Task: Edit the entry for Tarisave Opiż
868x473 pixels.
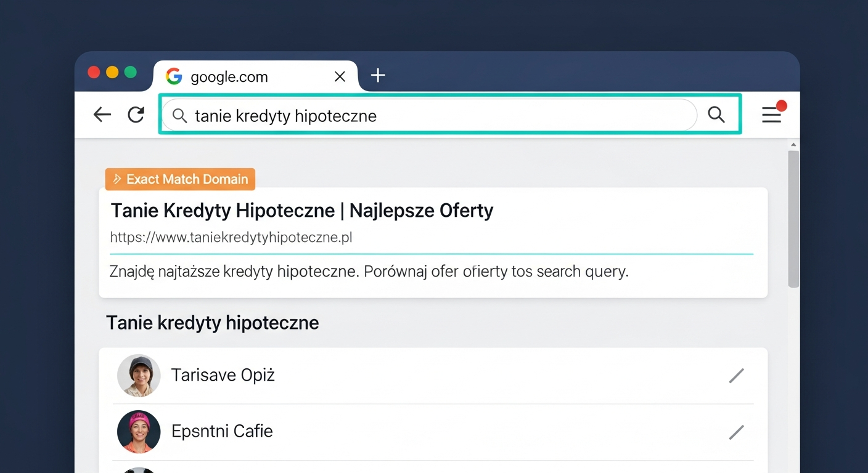Action: coord(737,376)
